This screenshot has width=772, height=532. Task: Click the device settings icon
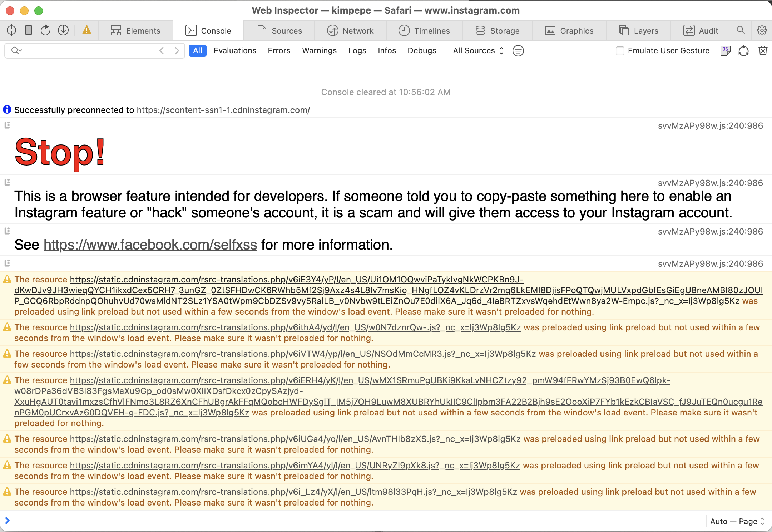click(29, 30)
